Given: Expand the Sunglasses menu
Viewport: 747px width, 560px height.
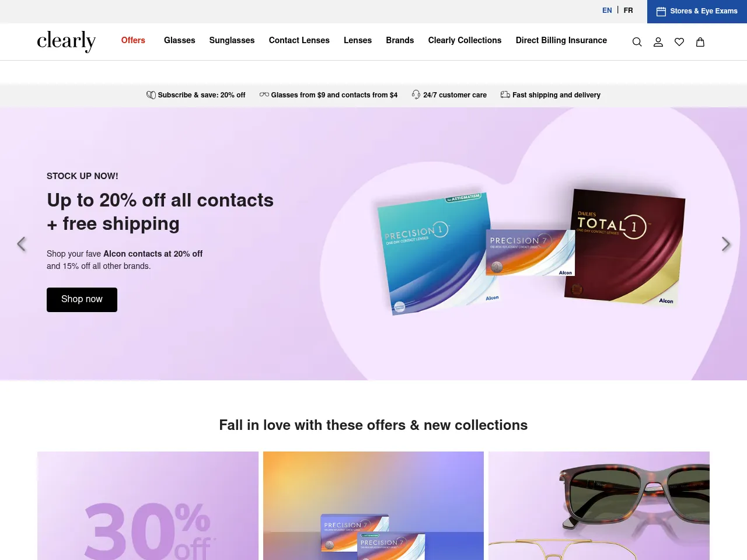Looking at the screenshot, I should coord(232,40).
